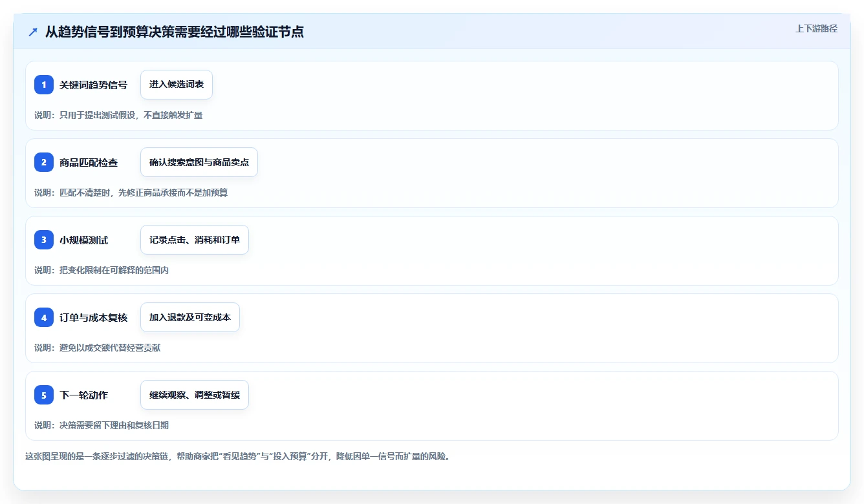Click step number 4 badge
Viewport: 864px width, 504px height.
click(x=44, y=317)
